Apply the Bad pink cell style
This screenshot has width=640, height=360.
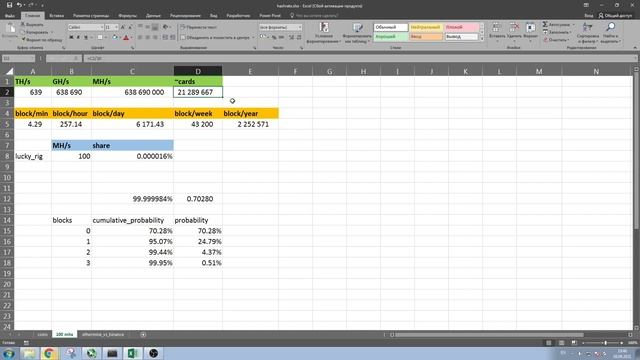pos(461,27)
